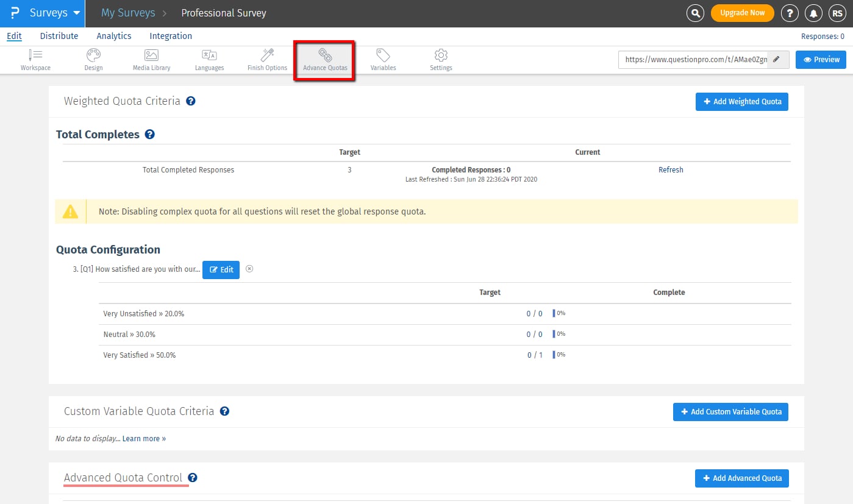The width and height of the screenshot is (853, 504).
Task: Remove the Q1 quota with the x icon
Action: point(249,269)
